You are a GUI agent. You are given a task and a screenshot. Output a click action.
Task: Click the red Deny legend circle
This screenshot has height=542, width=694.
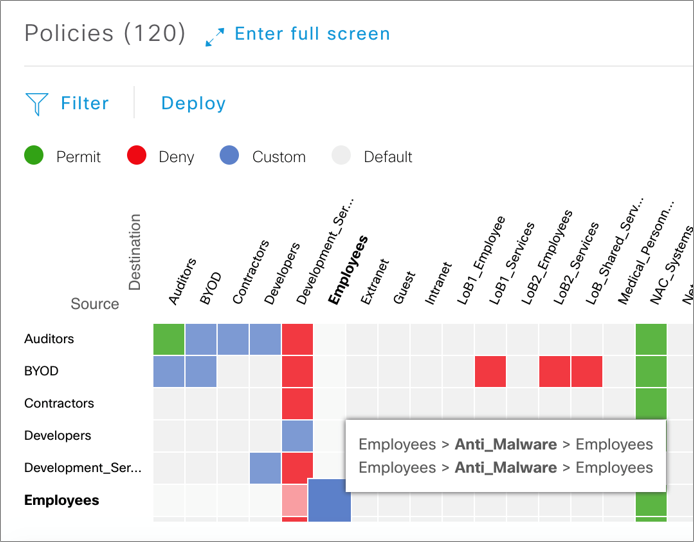(137, 156)
